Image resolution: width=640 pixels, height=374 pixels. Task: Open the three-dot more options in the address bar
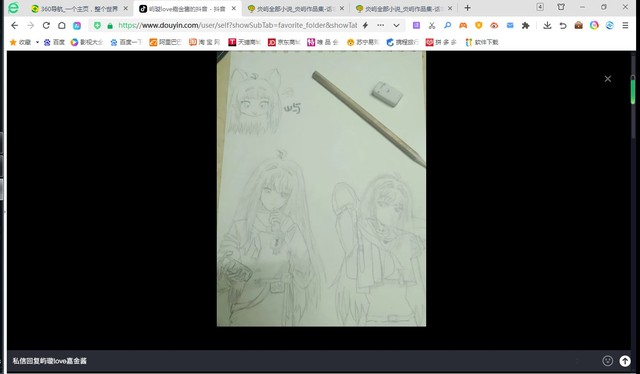tap(380, 25)
